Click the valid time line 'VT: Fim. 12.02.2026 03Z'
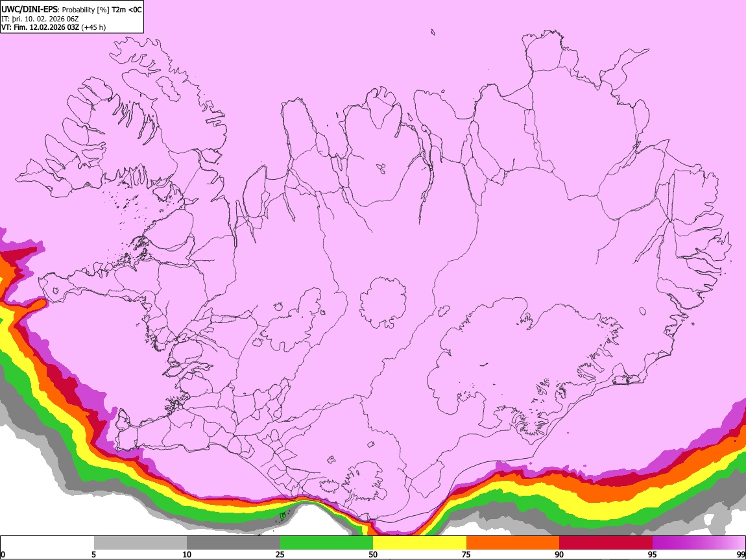746x560 pixels. [x=40, y=27]
